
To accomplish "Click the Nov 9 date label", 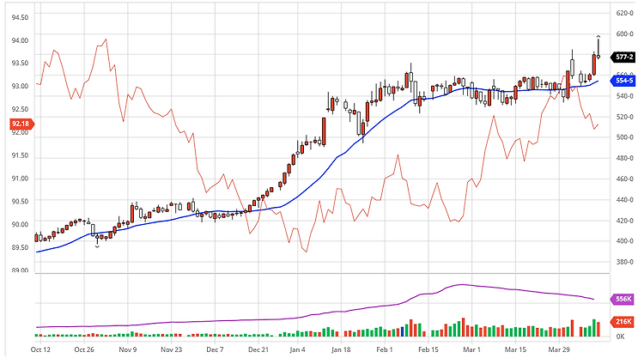I will tap(128, 349).
